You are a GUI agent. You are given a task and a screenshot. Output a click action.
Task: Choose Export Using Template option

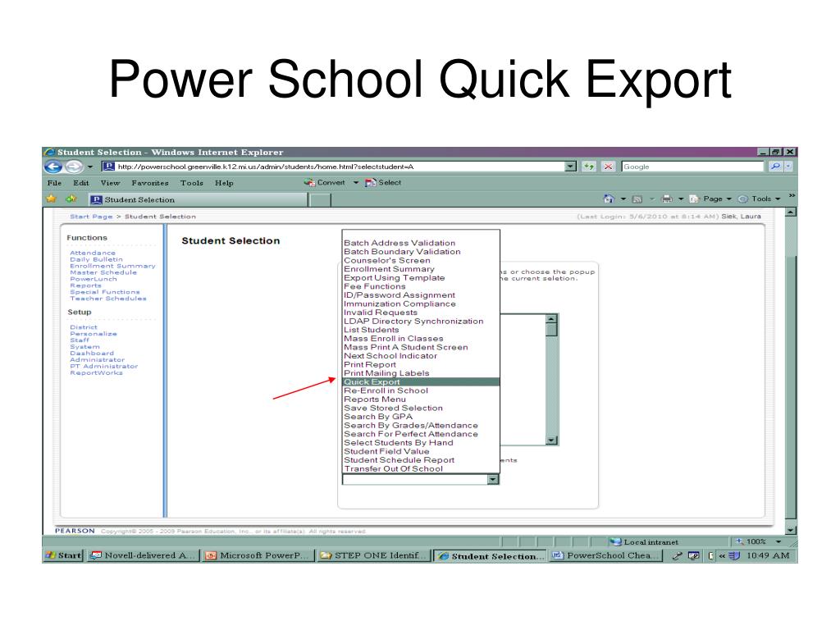pyautogui.click(x=421, y=278)
